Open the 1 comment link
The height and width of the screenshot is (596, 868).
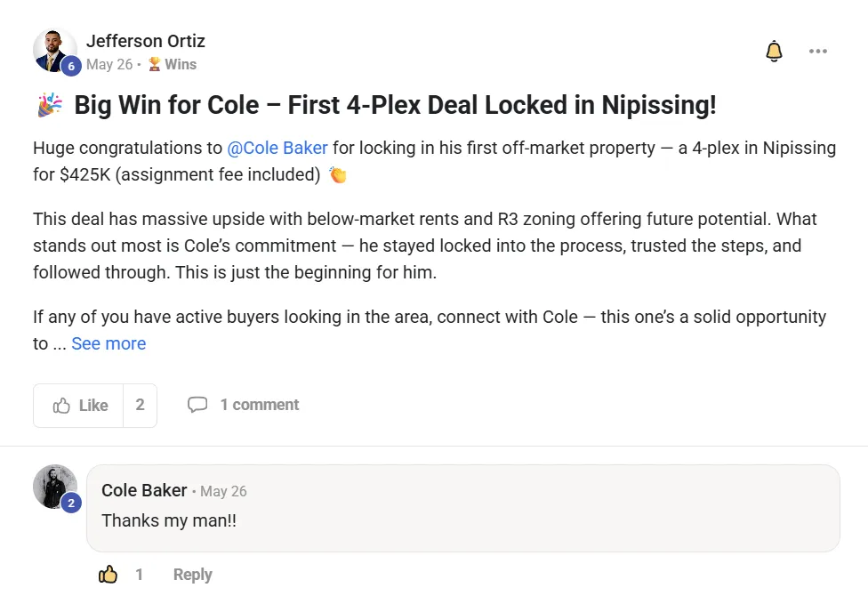[260, 405]
